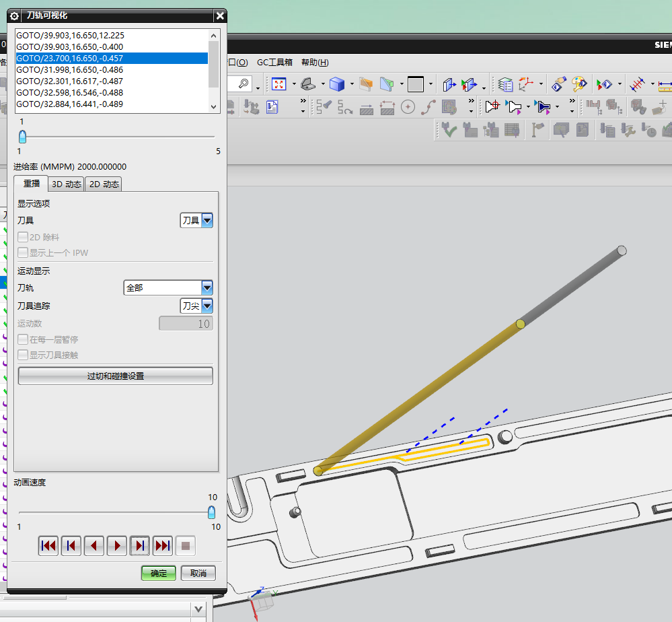The image size is (672, 622).
Task: Open the GC工具箱 menu
Action: click(274, 62)
